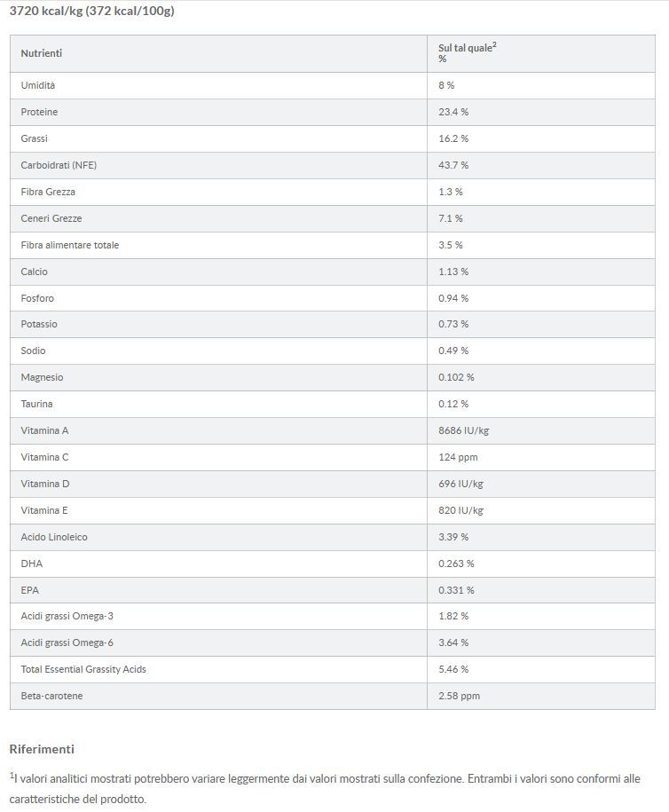Image resolution: width=669 pixels, height=812 pixels.
Task: Click the Taurina row label
Action: click(x=37, y=404)
